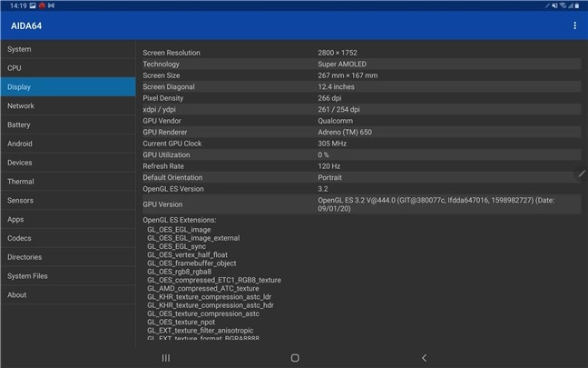Image resolution: width=588 pixels, height=368 pixels.
Task: Select the GL_OES_framebuffer_object extension
Action: point(191,264)
